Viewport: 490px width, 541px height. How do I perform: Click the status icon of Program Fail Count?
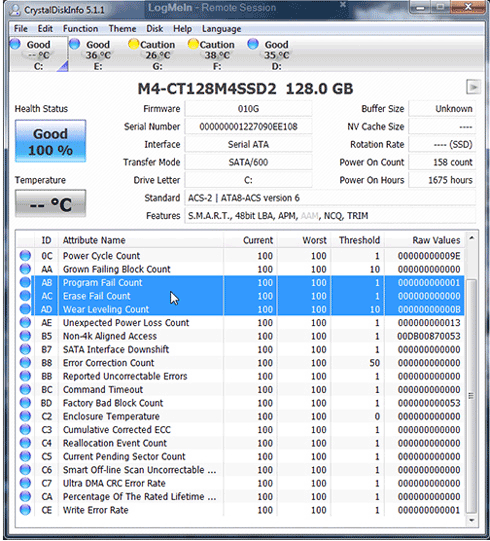coord(25,282)
